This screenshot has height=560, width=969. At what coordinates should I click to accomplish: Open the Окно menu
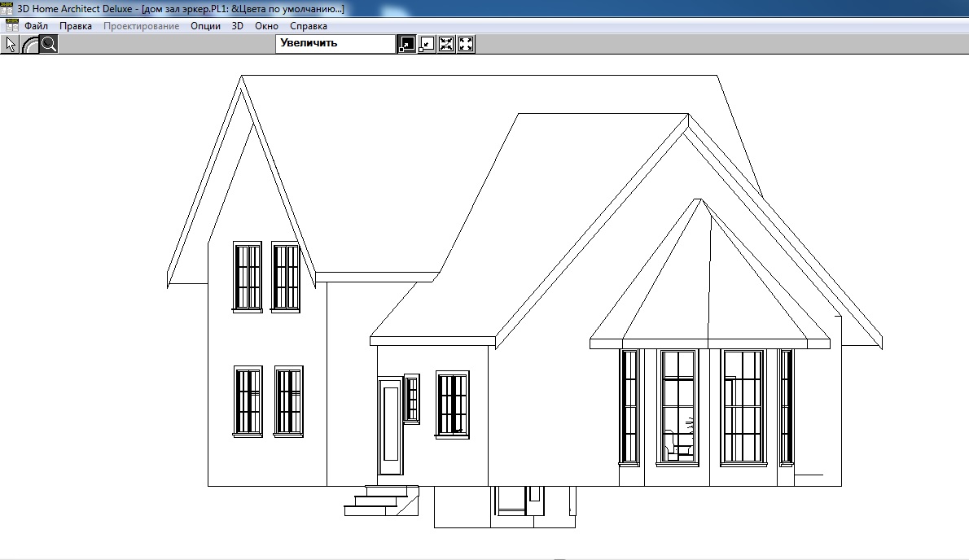click(266, 26)
